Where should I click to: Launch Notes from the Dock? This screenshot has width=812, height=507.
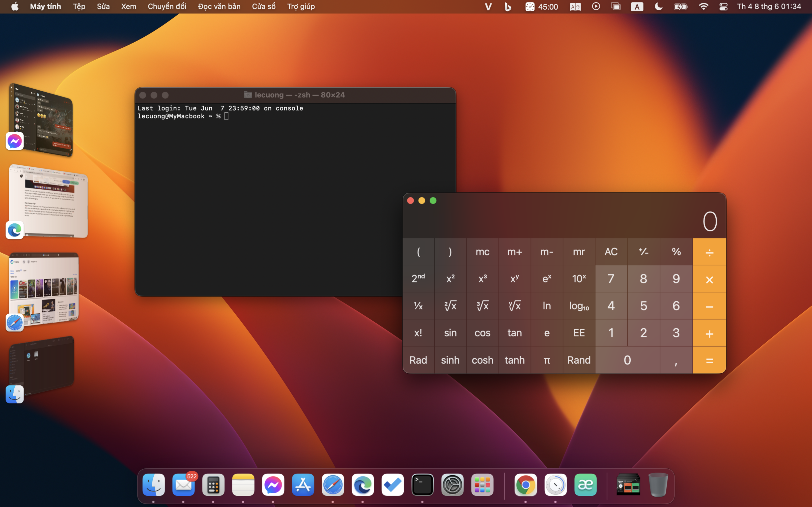point(243,484)
